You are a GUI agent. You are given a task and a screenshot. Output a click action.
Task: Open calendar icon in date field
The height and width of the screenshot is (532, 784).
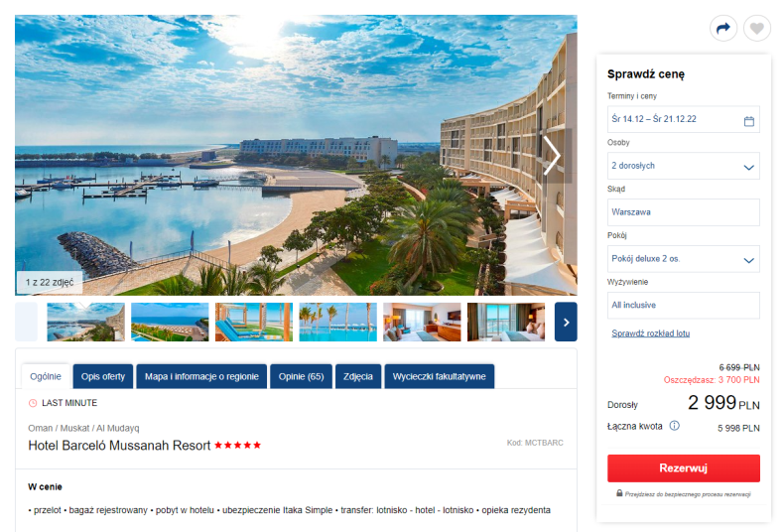[748, 121]
